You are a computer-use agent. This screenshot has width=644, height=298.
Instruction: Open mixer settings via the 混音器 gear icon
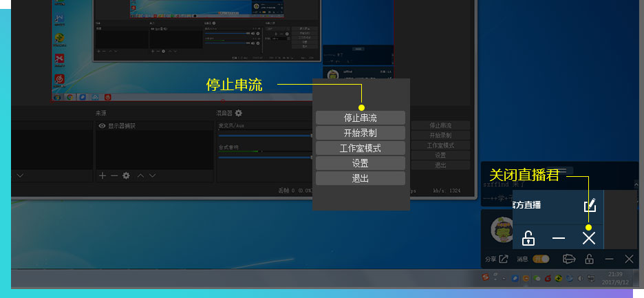pyautogui.click(x=239, y=113)
